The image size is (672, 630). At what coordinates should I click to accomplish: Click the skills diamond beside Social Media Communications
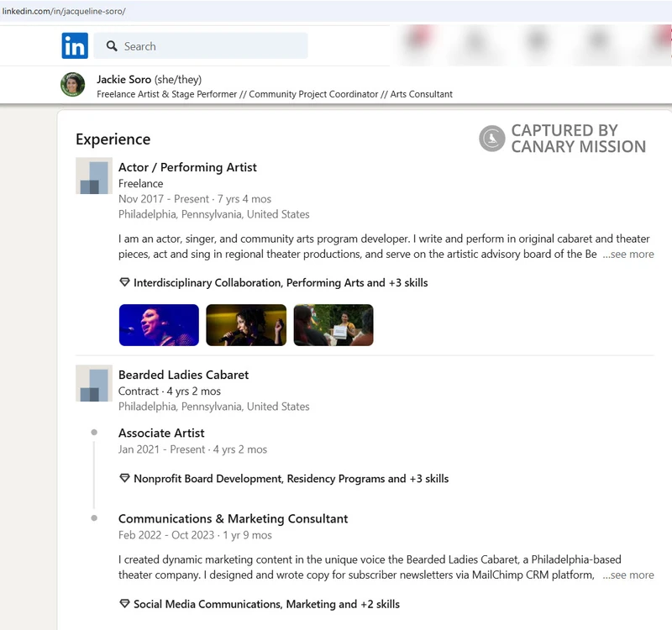[x=124, y=604]
